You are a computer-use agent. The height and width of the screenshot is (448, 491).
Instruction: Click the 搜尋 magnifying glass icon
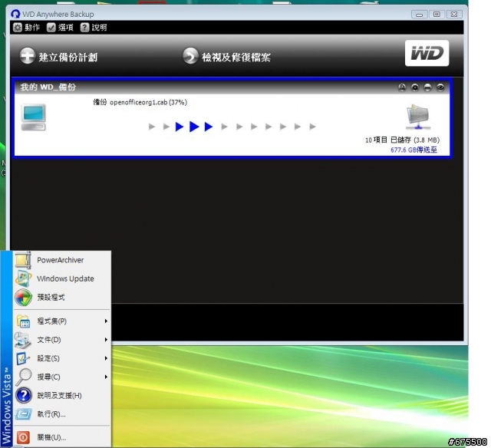coord(23,377)
